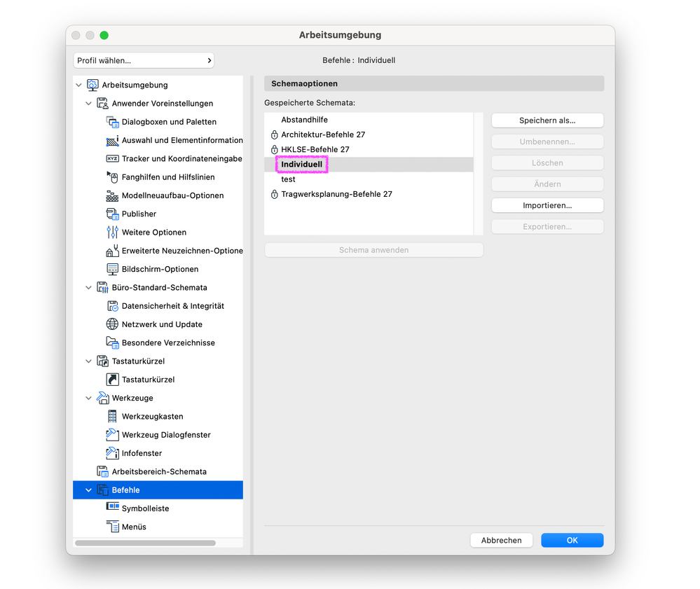This screenshot has width=700, height=589.
Task: Click the Tracker und Koordinateneingabe XYZ icon
Action: coord(113,158)
